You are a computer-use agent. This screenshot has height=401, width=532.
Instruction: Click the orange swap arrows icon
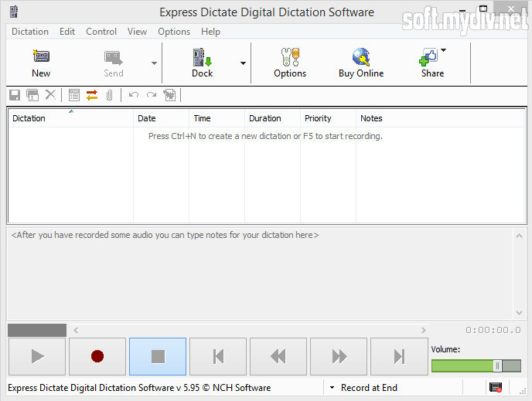pyautogui.click(x=92, y=95)
